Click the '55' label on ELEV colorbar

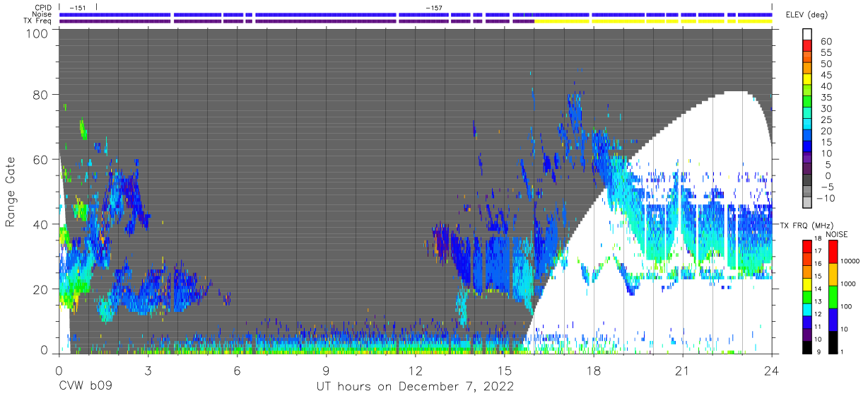(x=826, y=53)
